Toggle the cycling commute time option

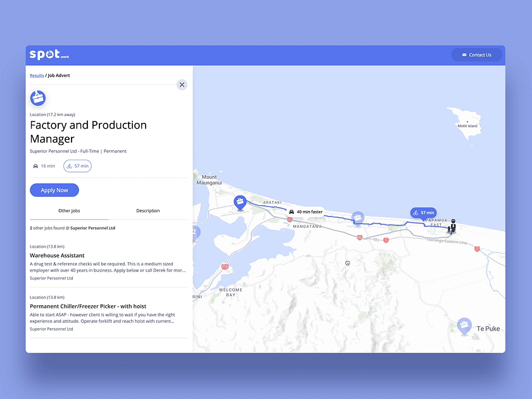[77, 165]
